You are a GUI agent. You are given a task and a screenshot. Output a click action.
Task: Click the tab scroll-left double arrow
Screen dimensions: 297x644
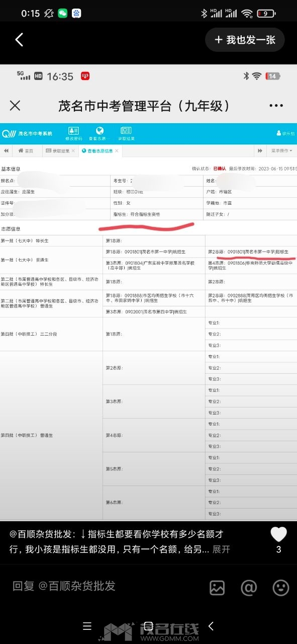click(x=7, y=151)
